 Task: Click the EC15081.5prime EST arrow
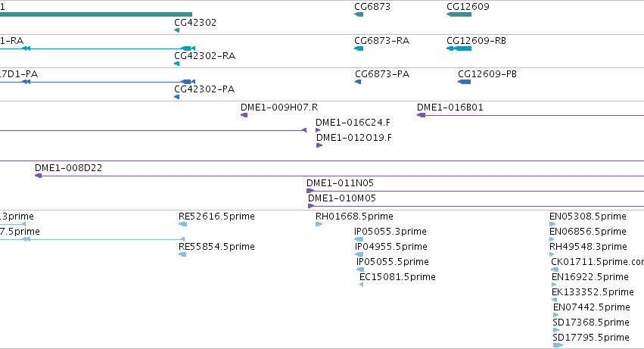[x=362, y=285]
